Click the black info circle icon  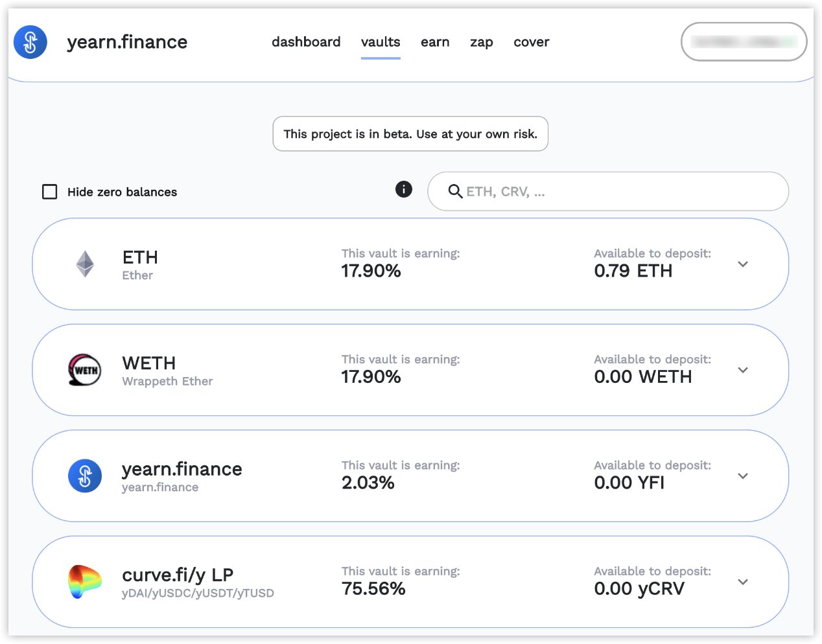click(404, 189)
